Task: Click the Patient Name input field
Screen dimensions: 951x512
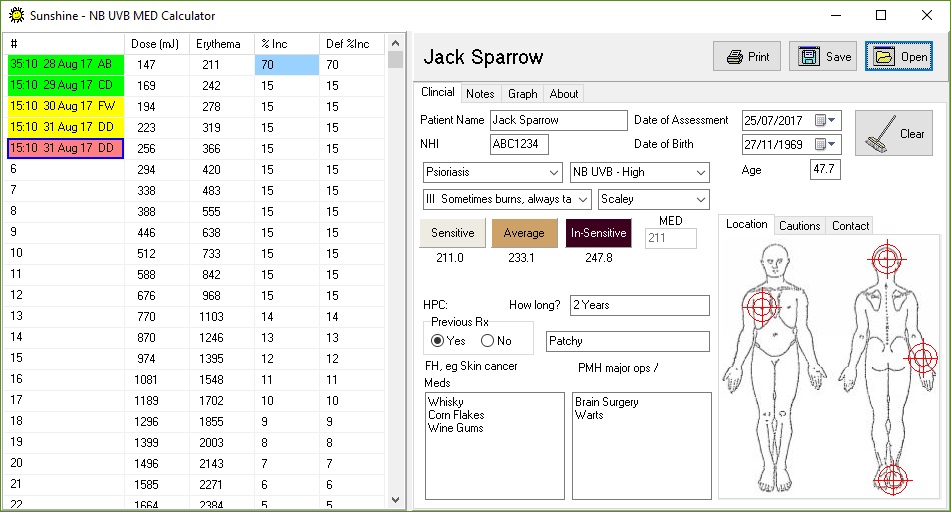Action: point(558,120)
